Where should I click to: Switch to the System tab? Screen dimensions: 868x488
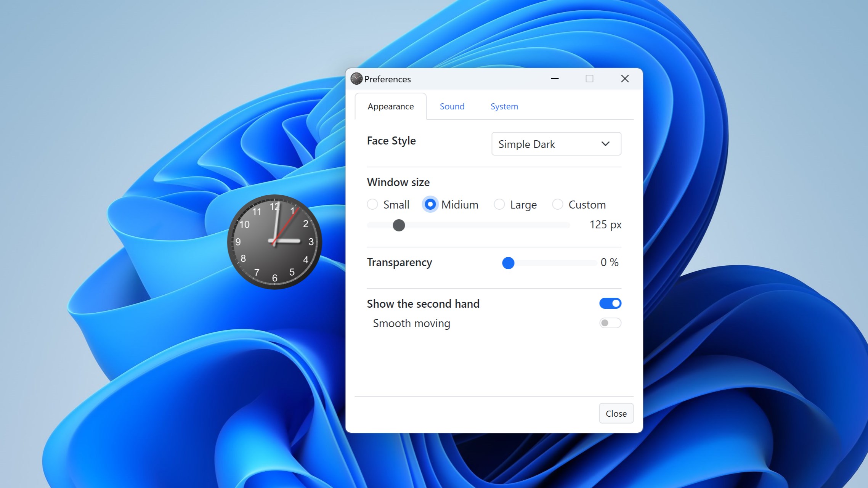504,106
